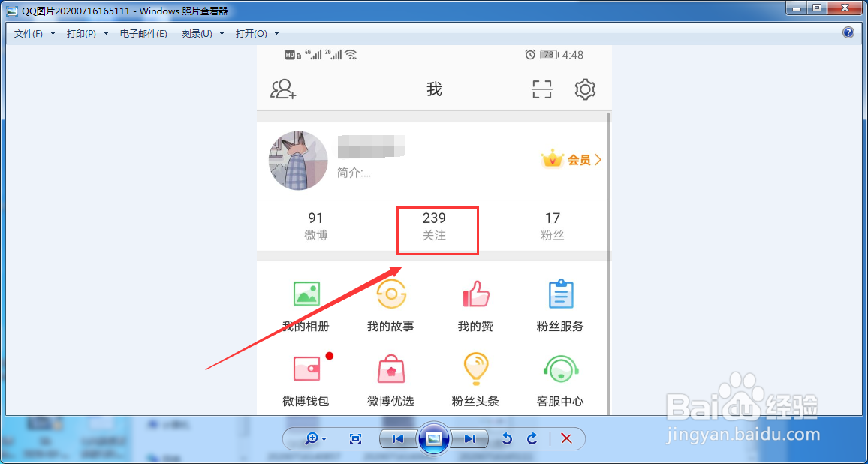
Task: Open 我的相册 album icon
Action: (x=306, y=294)
